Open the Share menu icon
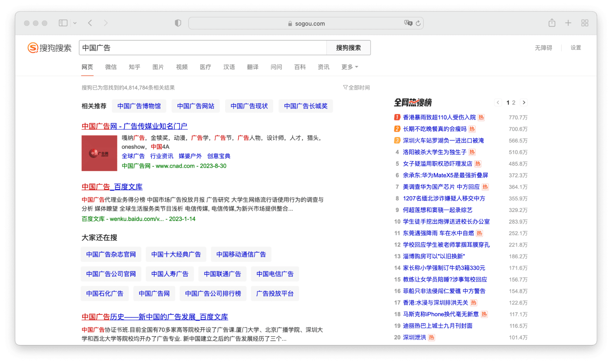 tap(552, 23)
